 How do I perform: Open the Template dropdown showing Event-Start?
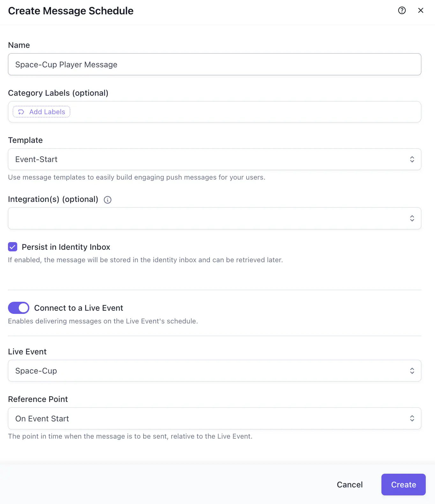(x=214, y=159)
